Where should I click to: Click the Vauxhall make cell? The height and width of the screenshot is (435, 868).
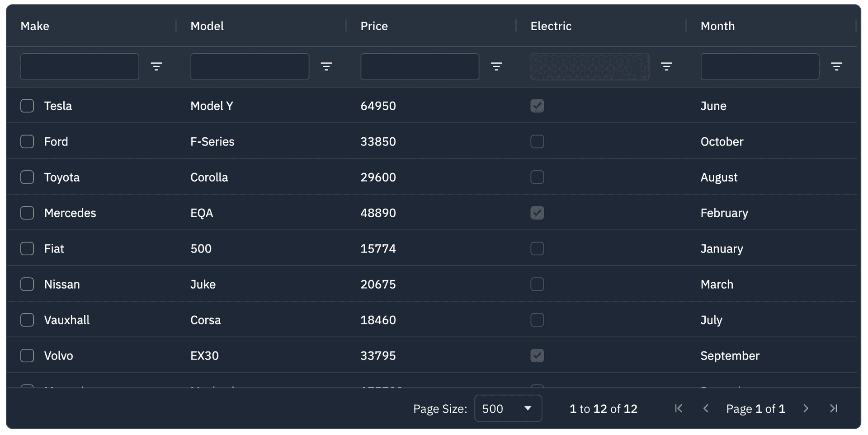coord(67,320)
